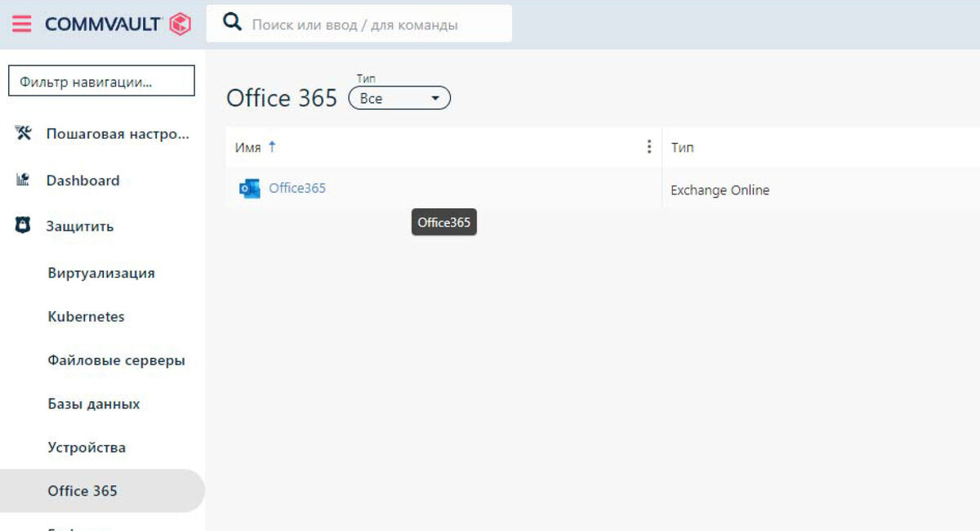Go to Устройства section

[x=87, y=448]
